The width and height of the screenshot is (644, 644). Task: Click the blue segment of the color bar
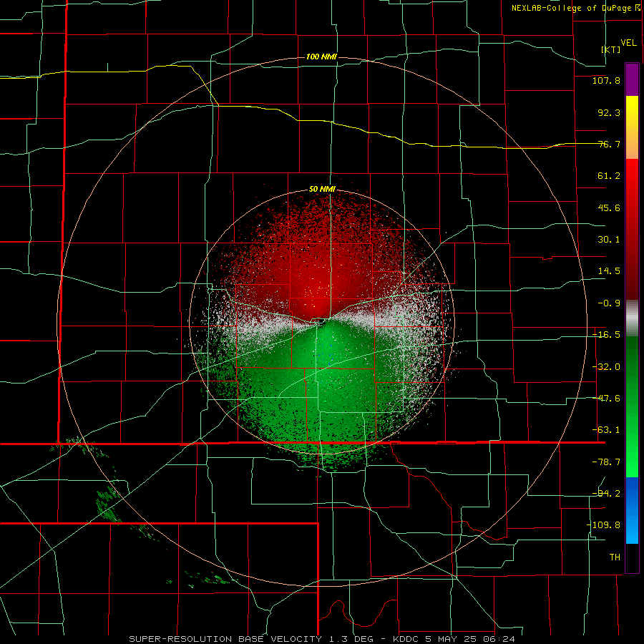[632, 510]
